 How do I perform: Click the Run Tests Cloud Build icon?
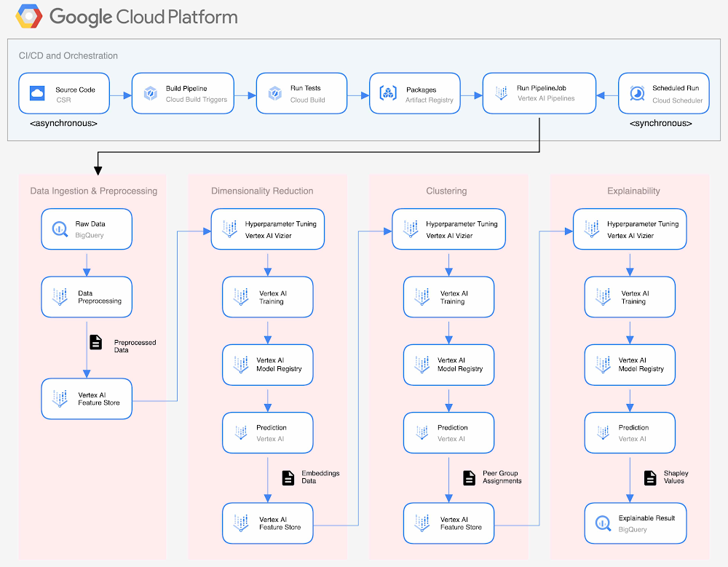pyautogui.click(x=275, y=93)
